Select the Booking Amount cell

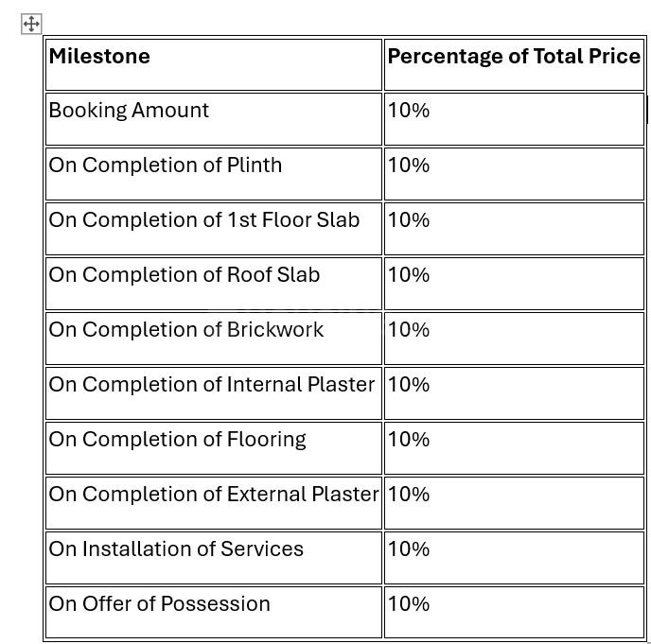coord(214,119)
